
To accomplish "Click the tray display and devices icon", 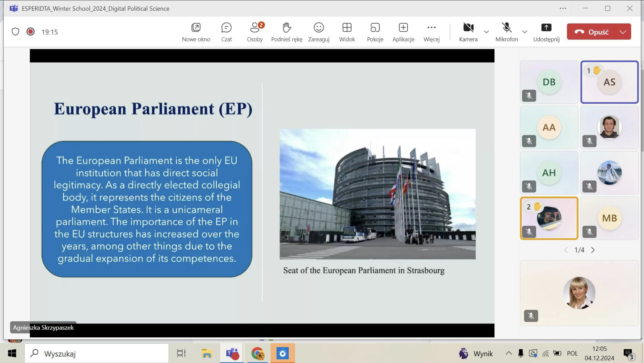I will [x=533, y=353].
